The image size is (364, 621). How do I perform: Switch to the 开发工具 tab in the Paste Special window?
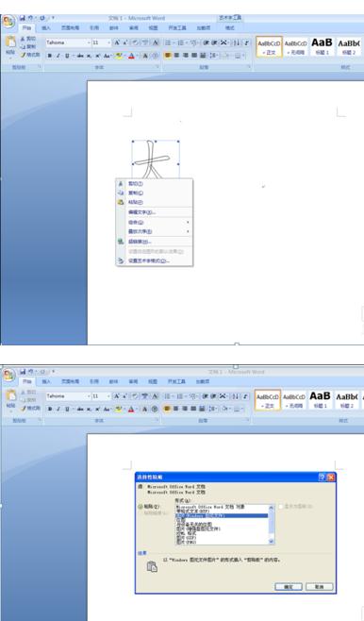click(x=176, y=382)
